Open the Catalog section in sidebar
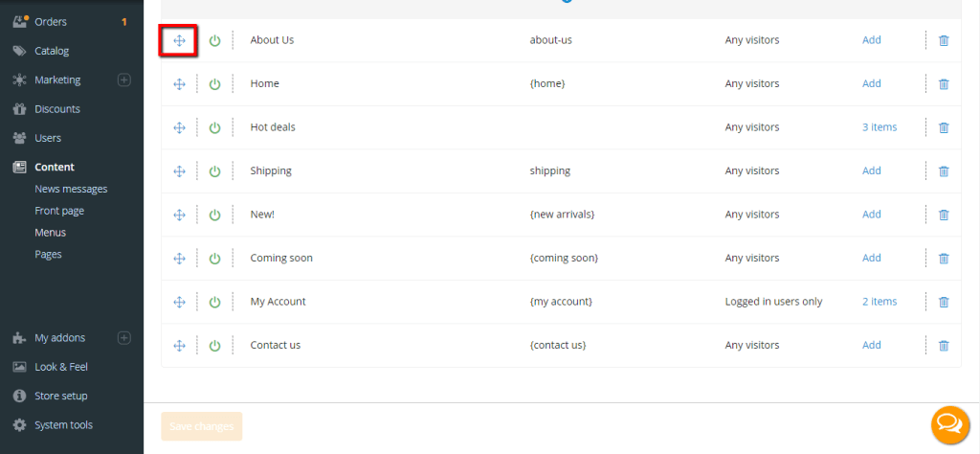The height and width of the screenshot is (454, 980). (52, 51)
